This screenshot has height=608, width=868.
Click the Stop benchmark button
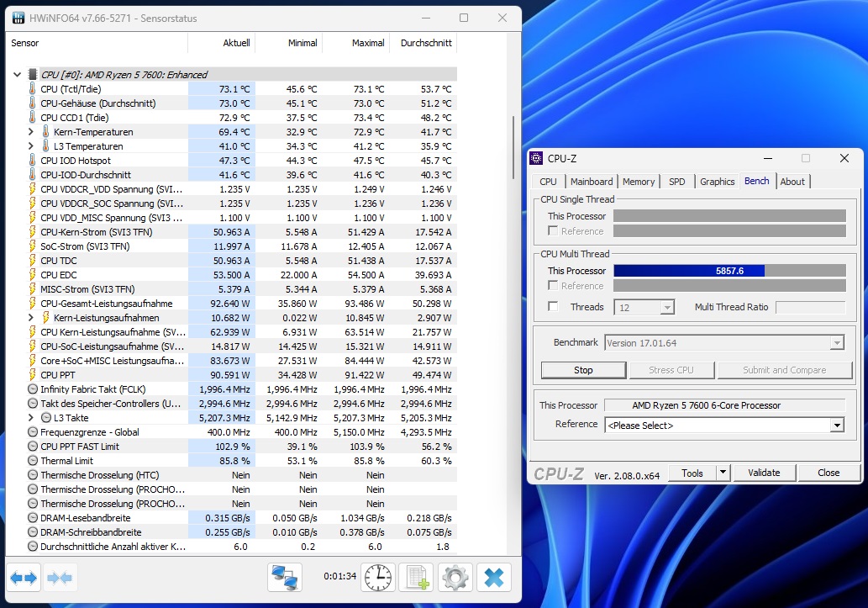click(x=583, y=370)
